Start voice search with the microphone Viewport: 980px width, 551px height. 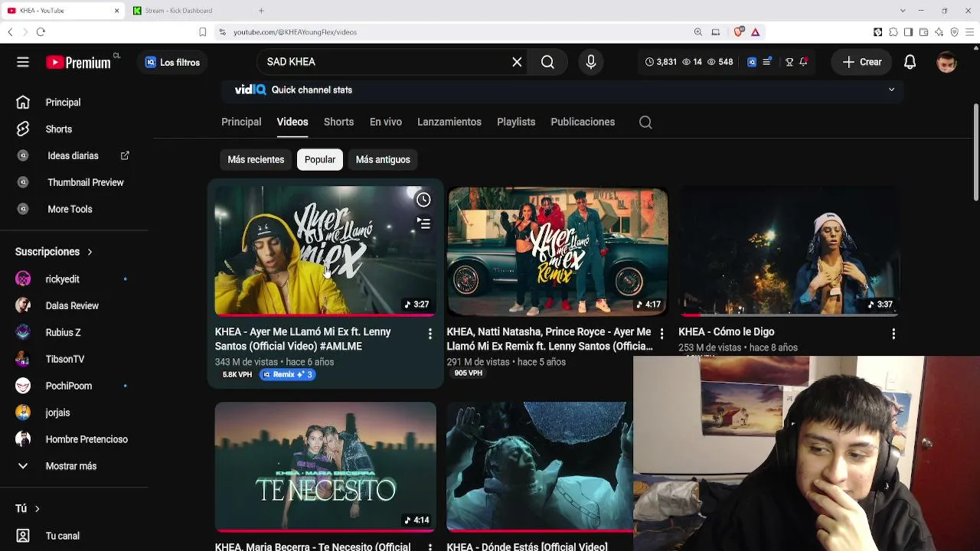click(x=590, y=62)
